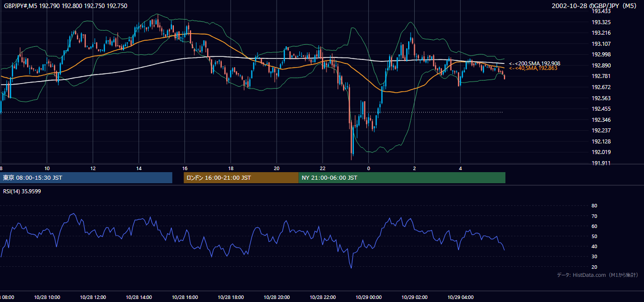The height and width of the screenshot is (302, 644).
Task: Click the 192.455 price axis label
Action: tap(601, 109)
